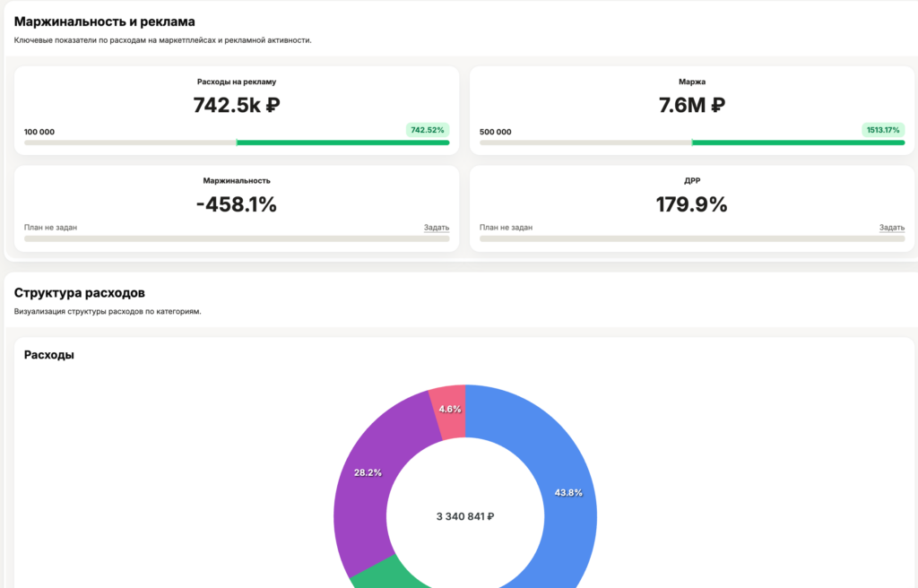Click the "Структура расходов" section heading
Screen dimensions: 918x588
point(80,293)
